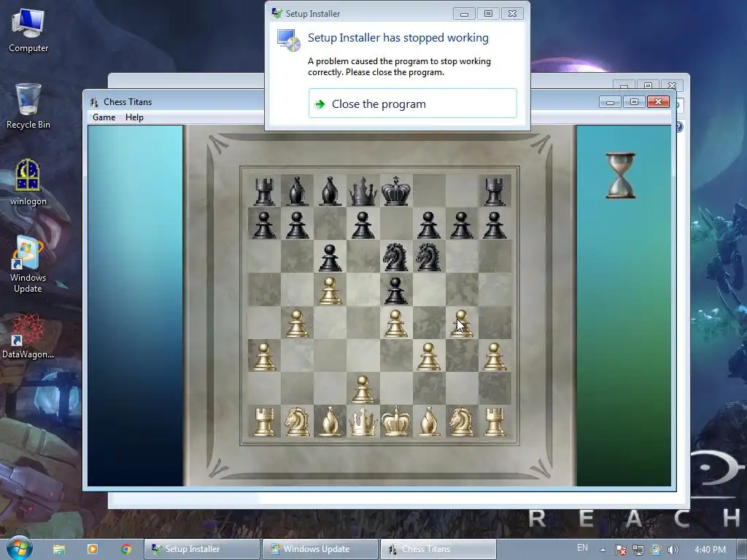Select the black knight on e6
This screenshot has height=560, width=747.
coord(396,257)
